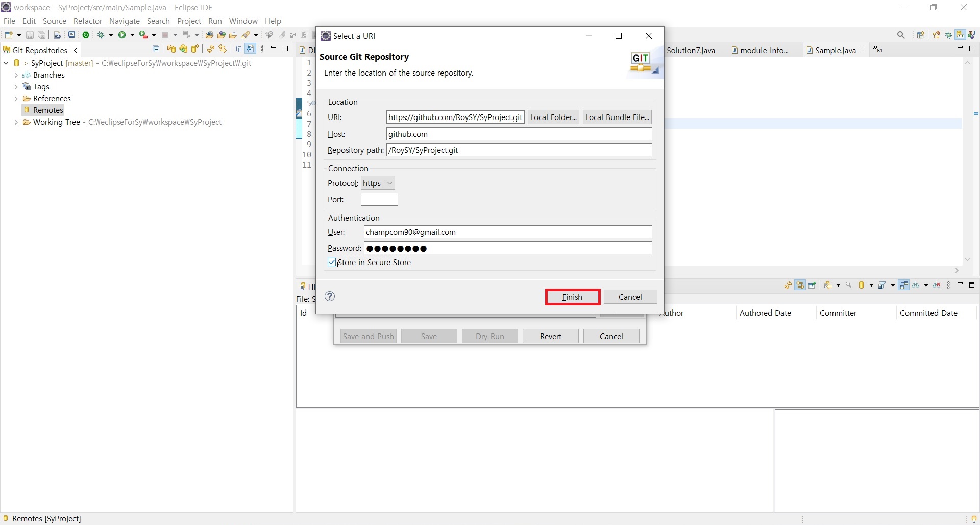Click the Local Bundle File... button

617,117
